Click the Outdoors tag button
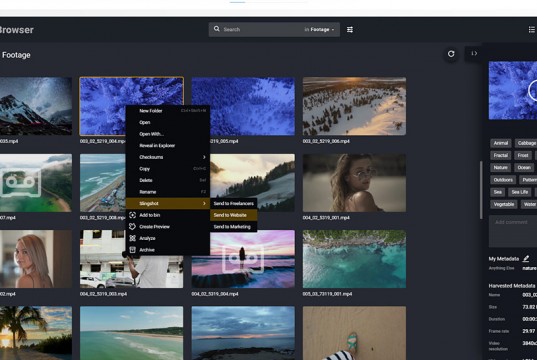 tap(503, 180)
